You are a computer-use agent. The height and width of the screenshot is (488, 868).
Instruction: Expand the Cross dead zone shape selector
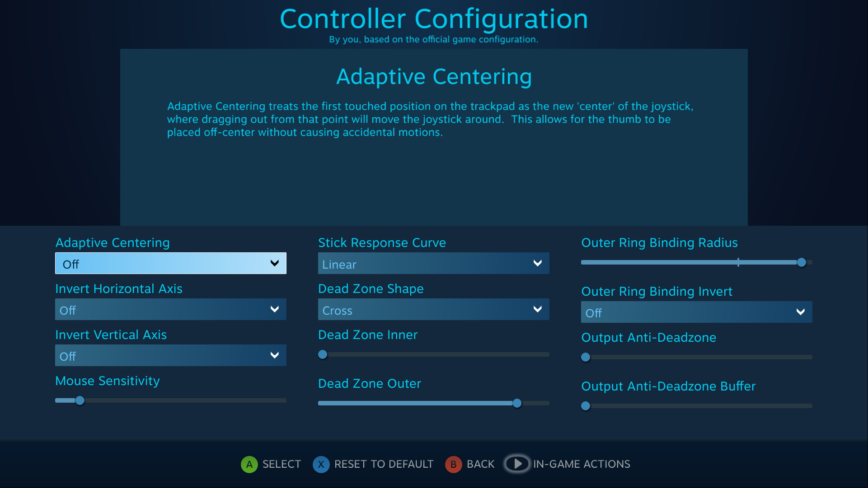click(434, 309)
